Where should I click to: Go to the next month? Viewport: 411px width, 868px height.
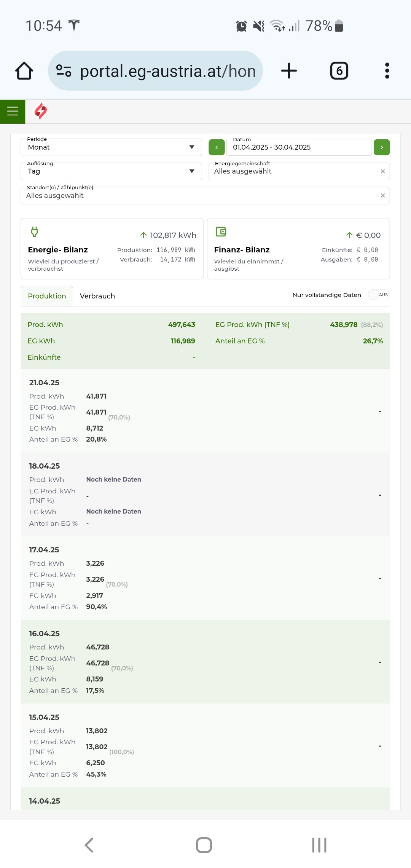381,147
